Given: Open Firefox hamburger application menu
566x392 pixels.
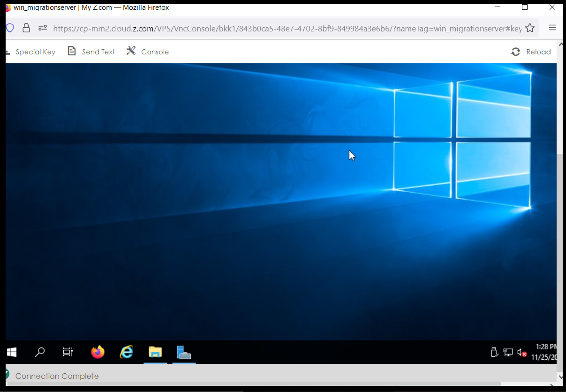Looking at the screenshot, I should click(x=552, y=28).
